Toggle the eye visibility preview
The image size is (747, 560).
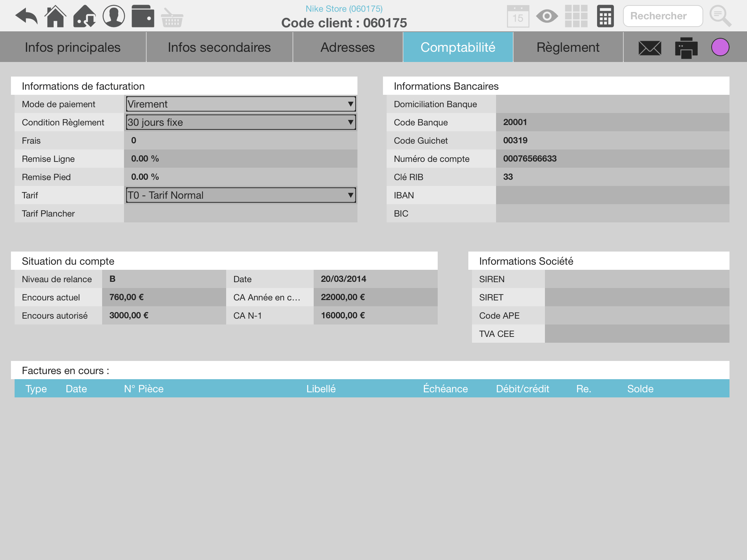click(x=546, y=16)
